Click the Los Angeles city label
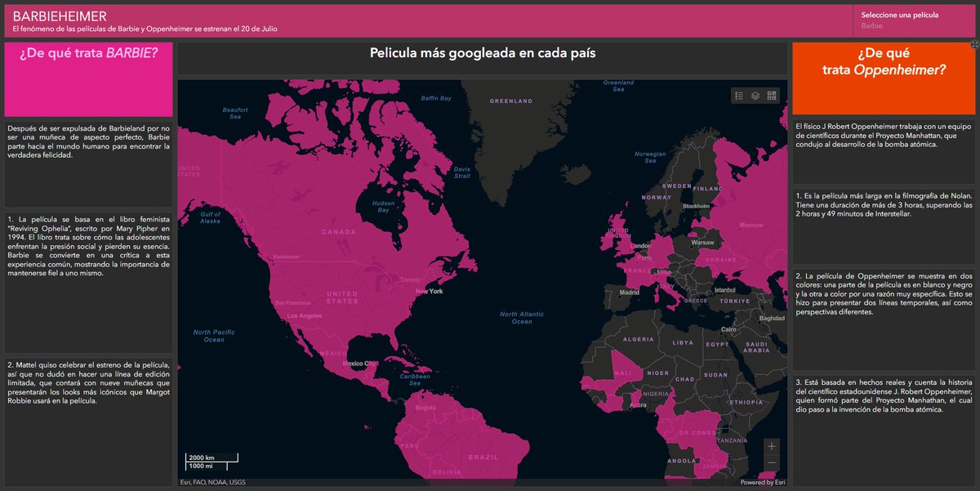Viewport: 980px width, 491px height. [304, 315]
